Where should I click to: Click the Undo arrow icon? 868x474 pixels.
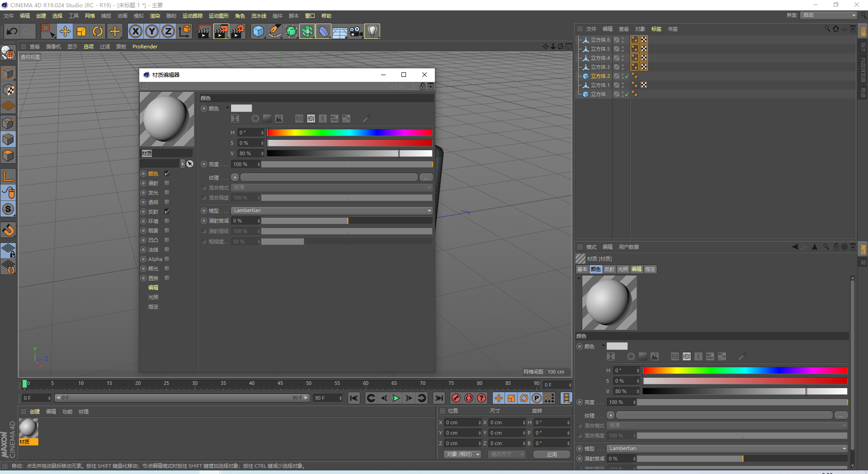12,31
